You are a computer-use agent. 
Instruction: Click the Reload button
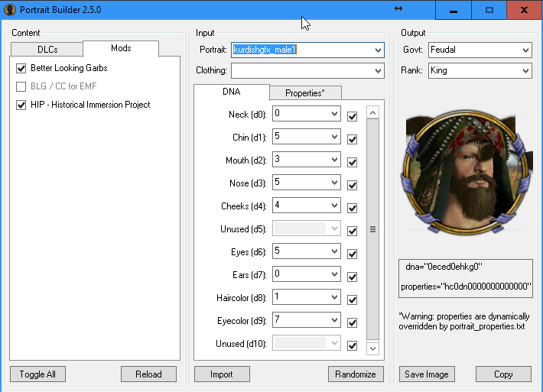[148, 374]
